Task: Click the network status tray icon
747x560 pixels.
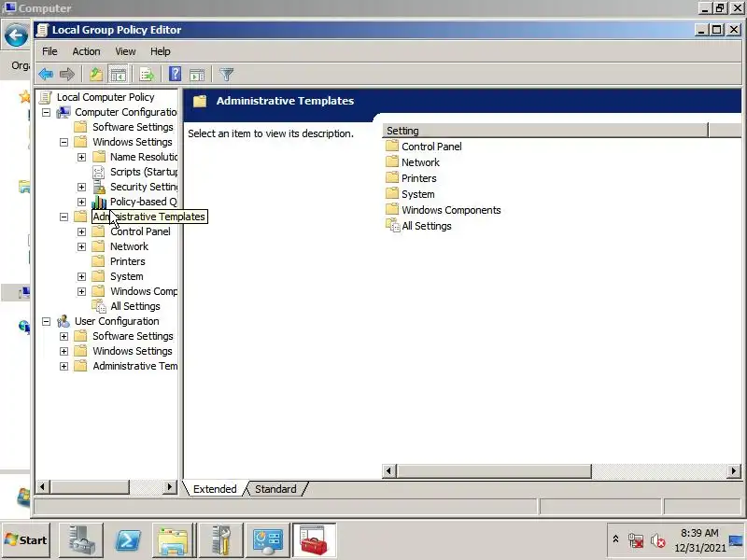Action: tap(636, 540)
